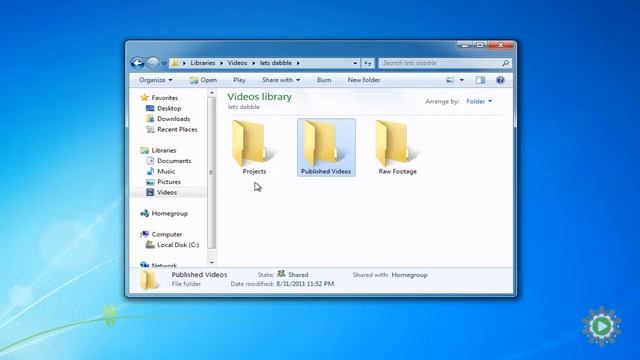This screenshot has width=640, height=360.
Task: Toggle the preview pane
Action: pos(480,80)
